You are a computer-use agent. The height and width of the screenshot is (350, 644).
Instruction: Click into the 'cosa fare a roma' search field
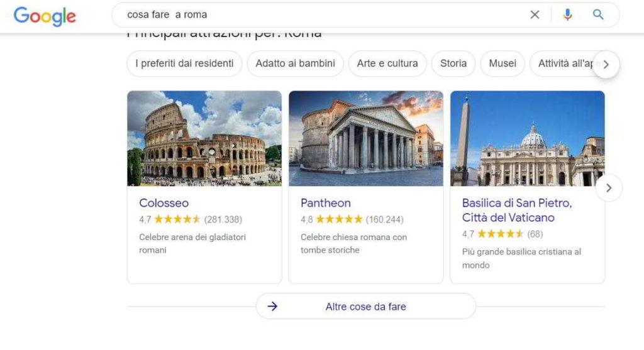(320, 15)
